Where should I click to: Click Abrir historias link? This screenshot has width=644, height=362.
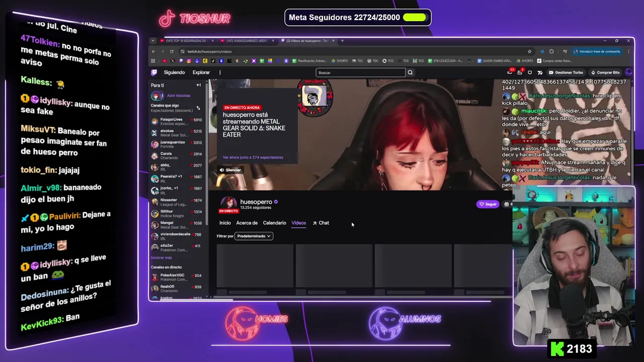179,96
